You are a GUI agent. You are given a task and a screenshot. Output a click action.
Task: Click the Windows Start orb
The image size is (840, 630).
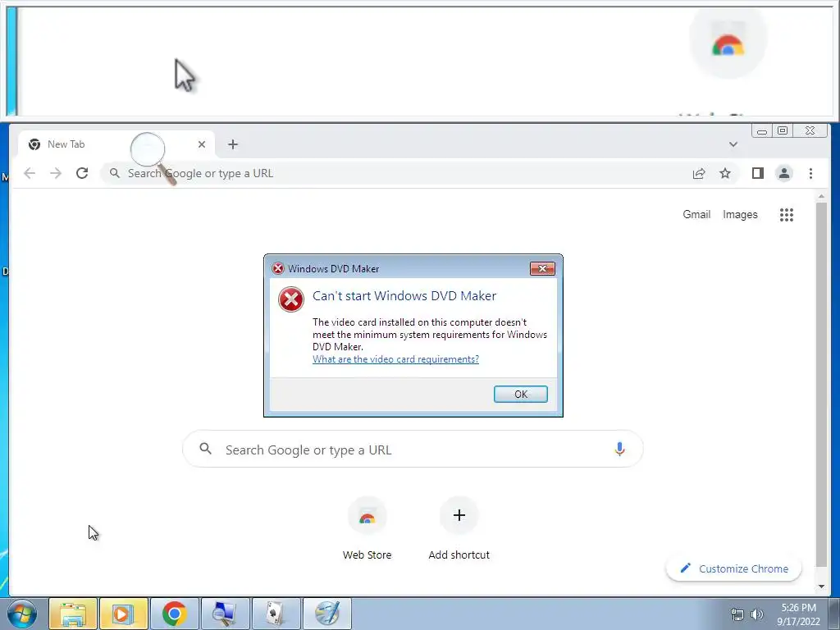(x=22, y=614)
